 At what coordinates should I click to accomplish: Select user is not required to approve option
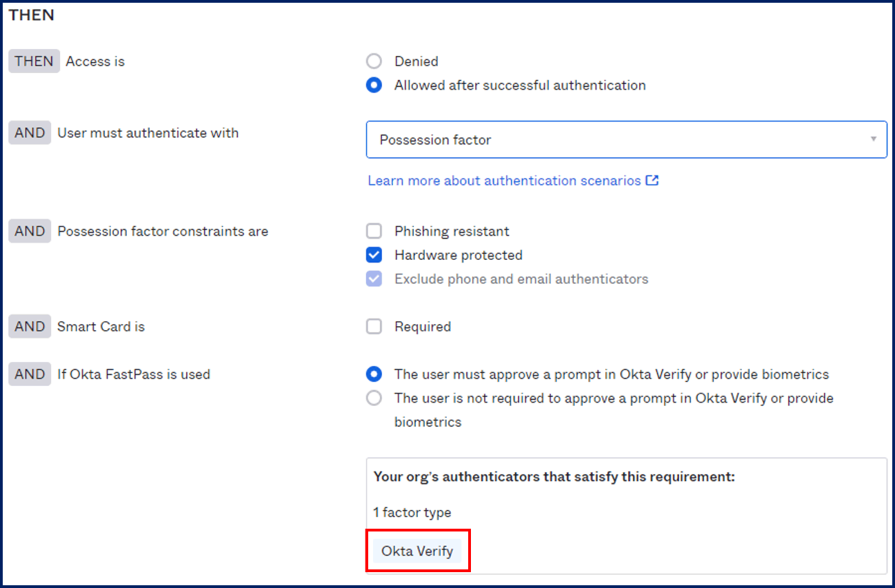tap(374, 398)
